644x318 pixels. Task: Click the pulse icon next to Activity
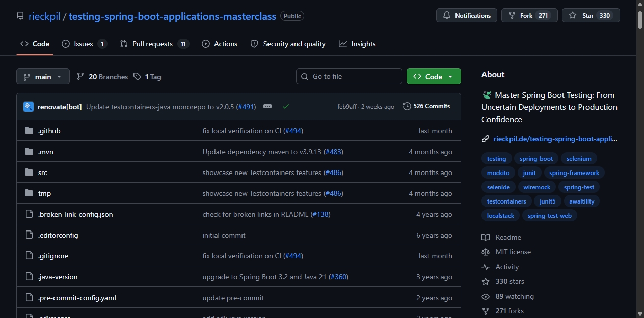(x=486, y=267)
